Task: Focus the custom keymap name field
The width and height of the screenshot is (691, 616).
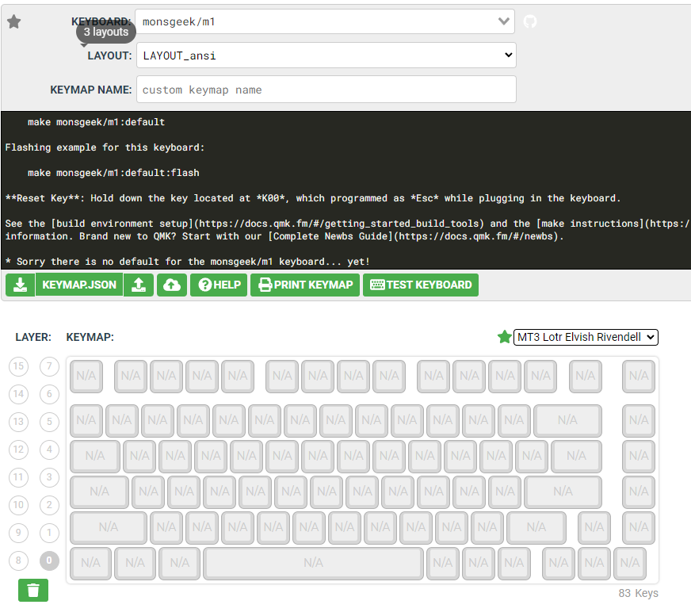Action: point(326,90)
